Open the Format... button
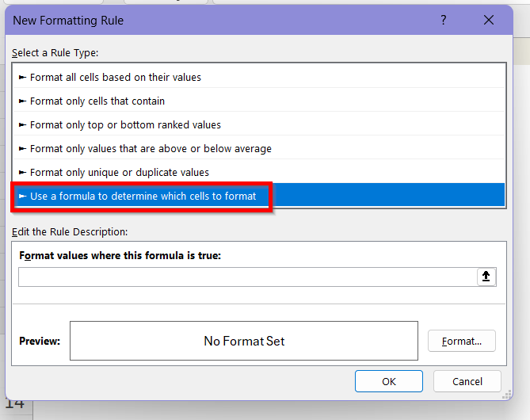The height and width of the screenshot is (420, 530). (x=462, y=341)
